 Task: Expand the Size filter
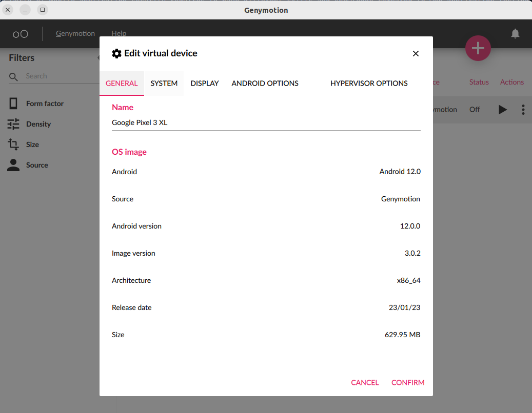[32, 144]
